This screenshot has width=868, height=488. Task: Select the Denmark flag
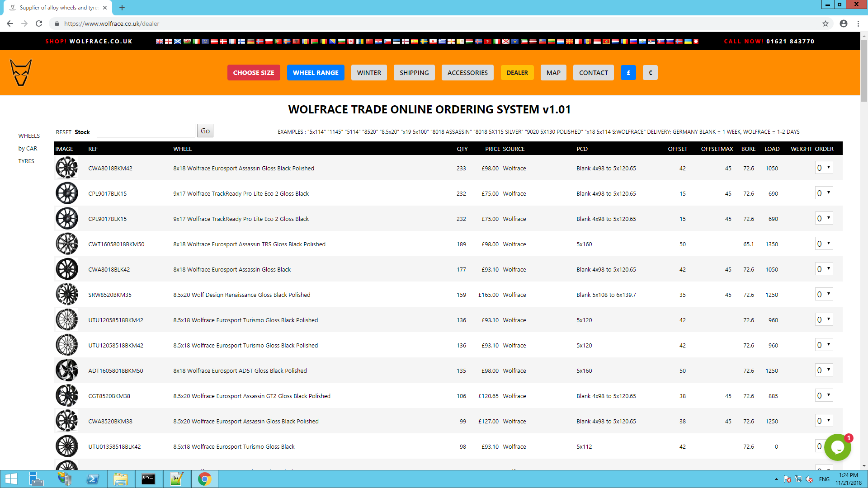click(x=223, y=41)
